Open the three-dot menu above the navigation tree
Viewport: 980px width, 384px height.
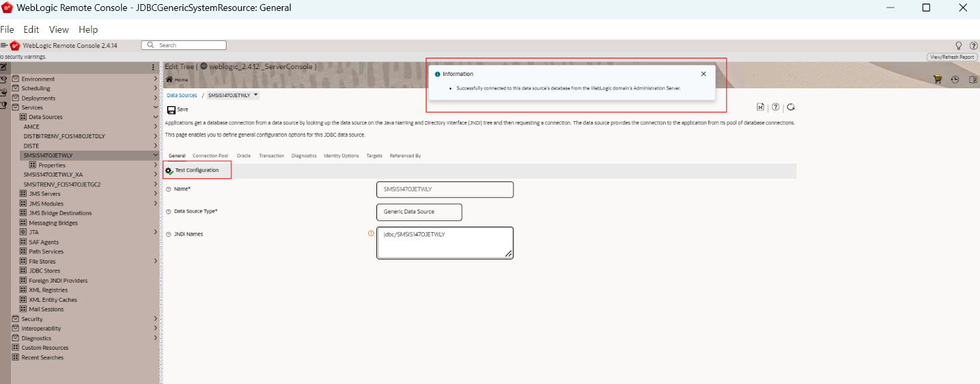point(153,67)
